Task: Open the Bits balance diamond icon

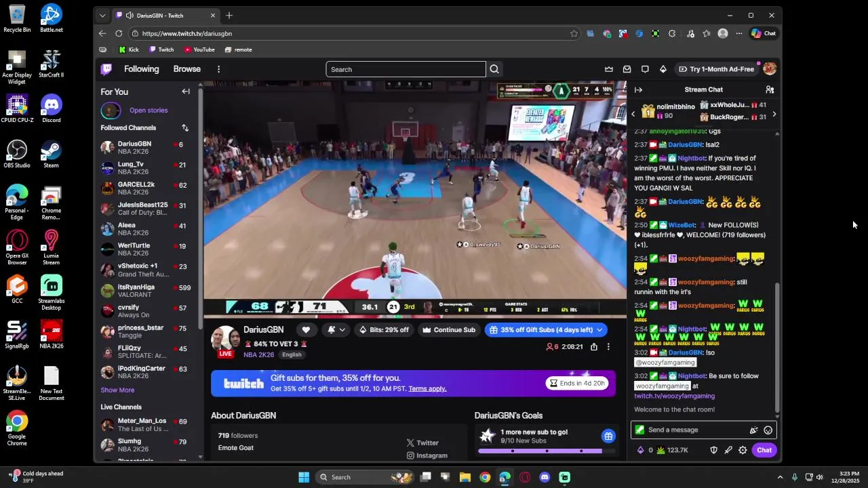Action: point(640,450)
